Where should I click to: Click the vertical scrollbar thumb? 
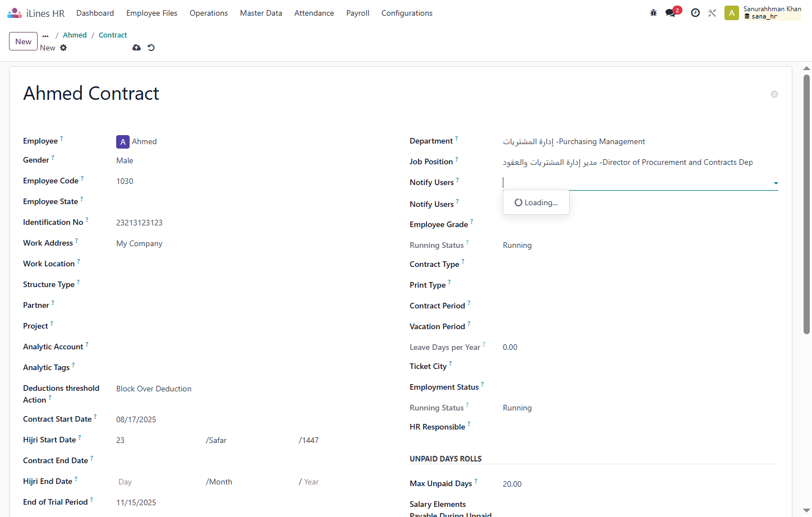(807, 204)
